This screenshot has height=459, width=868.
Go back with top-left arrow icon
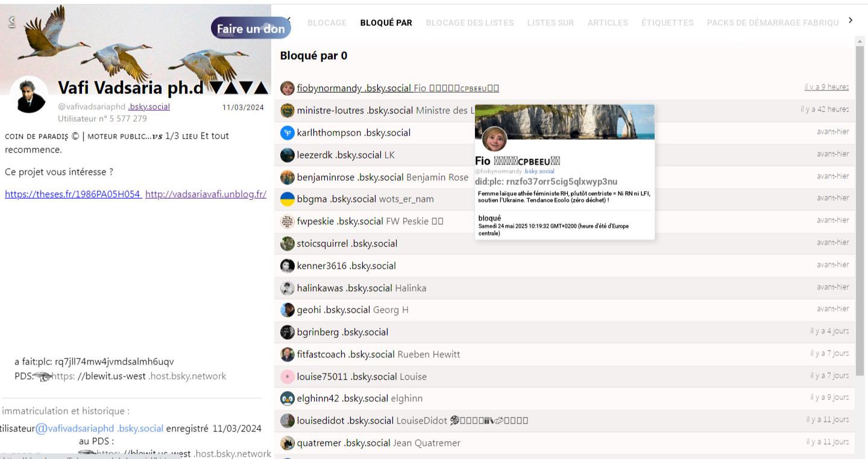pyautogui.click(x=11, y=22)
